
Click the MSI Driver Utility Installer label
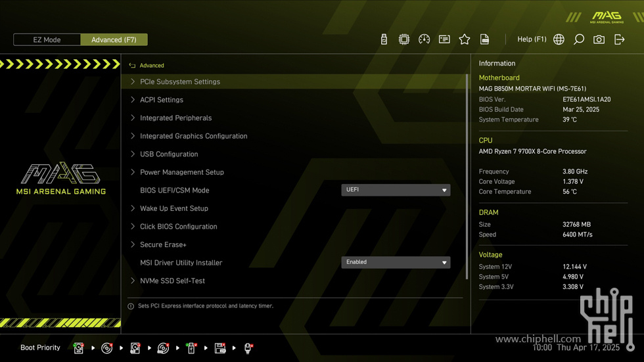tap(181, 263)
